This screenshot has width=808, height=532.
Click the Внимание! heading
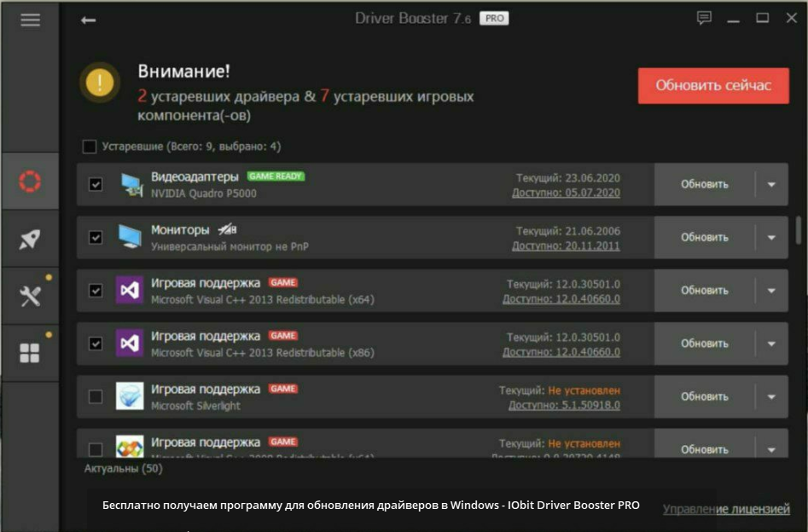pyautogui.click(x=184, y=71)
